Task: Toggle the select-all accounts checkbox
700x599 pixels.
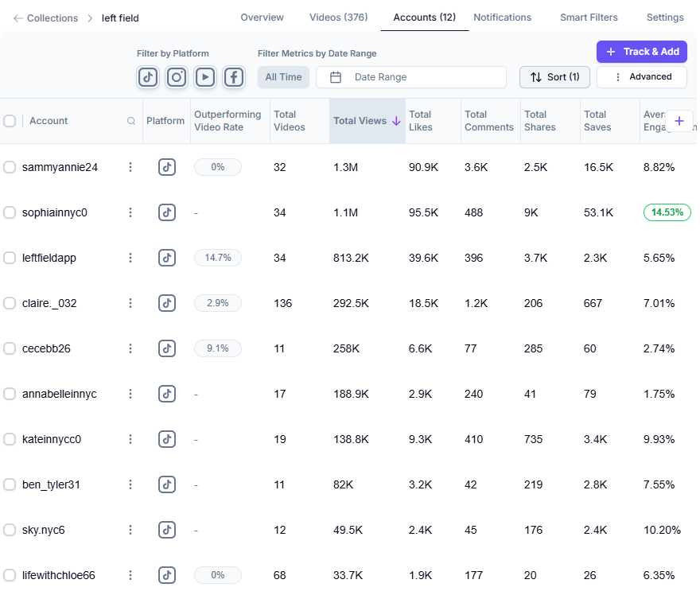Action: pyautogui.click(x=10, y=121)
